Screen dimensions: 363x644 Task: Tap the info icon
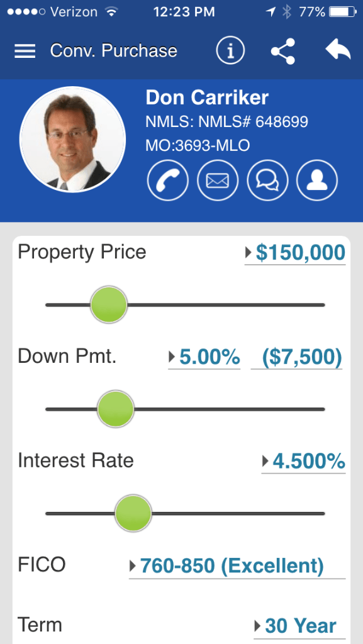230,51
